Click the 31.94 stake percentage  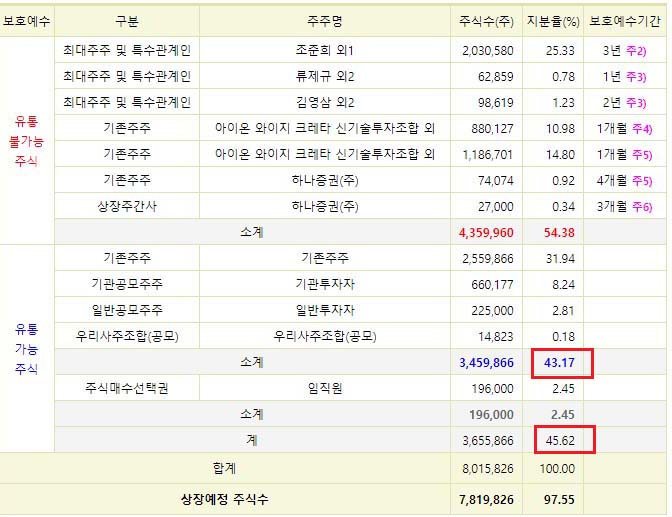[x=560, y=258]
